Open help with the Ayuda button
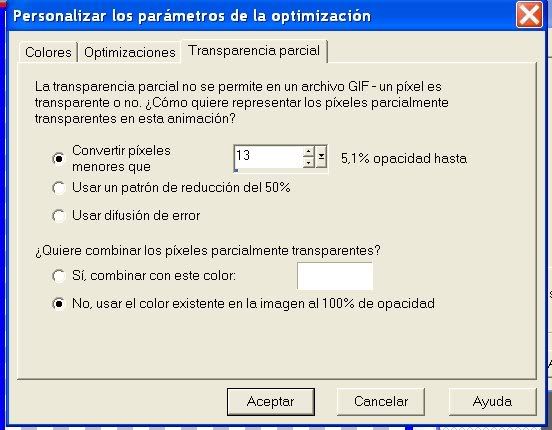The width and height of the screenshot is (552, 430). pos(492,401)
